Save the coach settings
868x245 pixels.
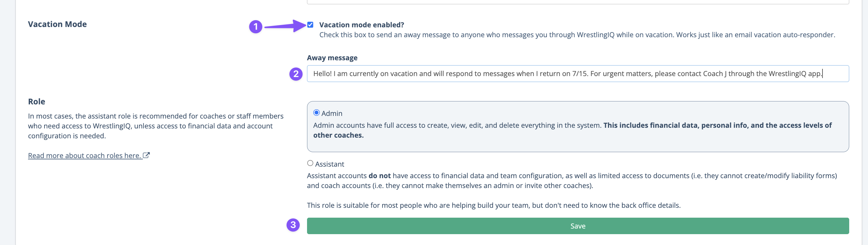(577, 226)
